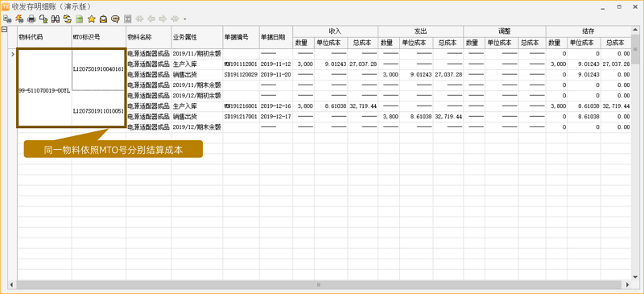This screenshot has height=294, width=644.
Task: Click the green sheet export icon
Action: click(x=79, y=19)
